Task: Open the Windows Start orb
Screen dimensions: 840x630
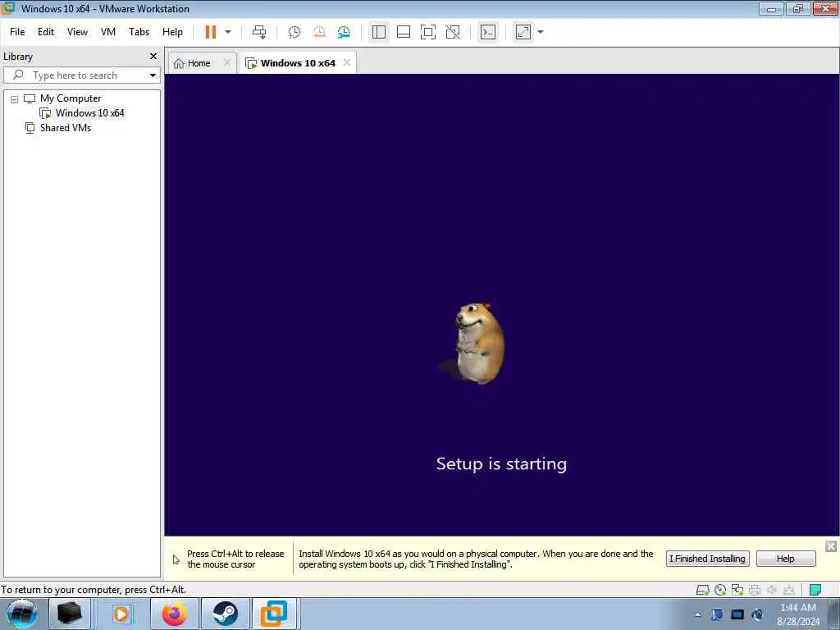Action: click(21, 614)
